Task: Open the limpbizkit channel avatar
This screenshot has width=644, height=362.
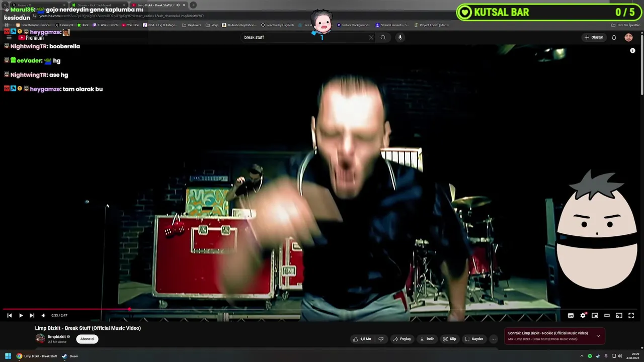Action: pos(40,338)
